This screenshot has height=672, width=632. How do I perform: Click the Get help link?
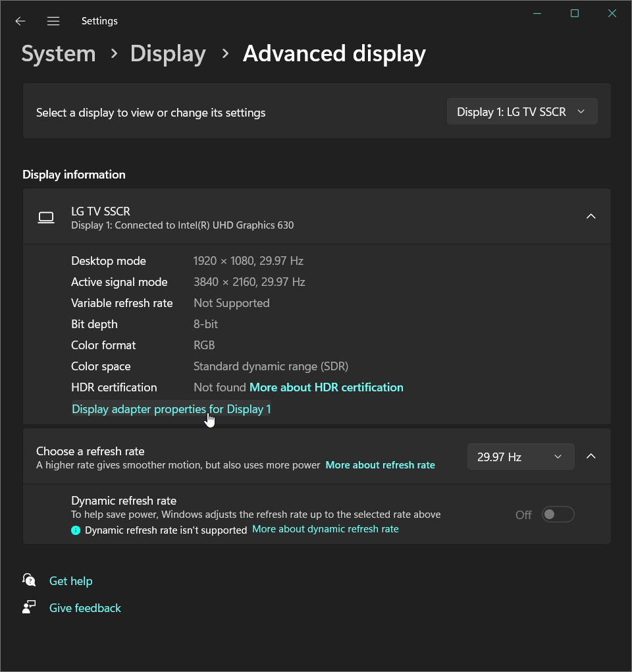[70, 580]
